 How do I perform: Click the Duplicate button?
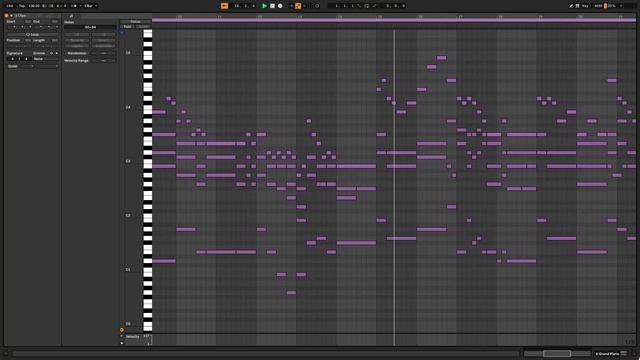pyautogui.click(x=104, y=46)
